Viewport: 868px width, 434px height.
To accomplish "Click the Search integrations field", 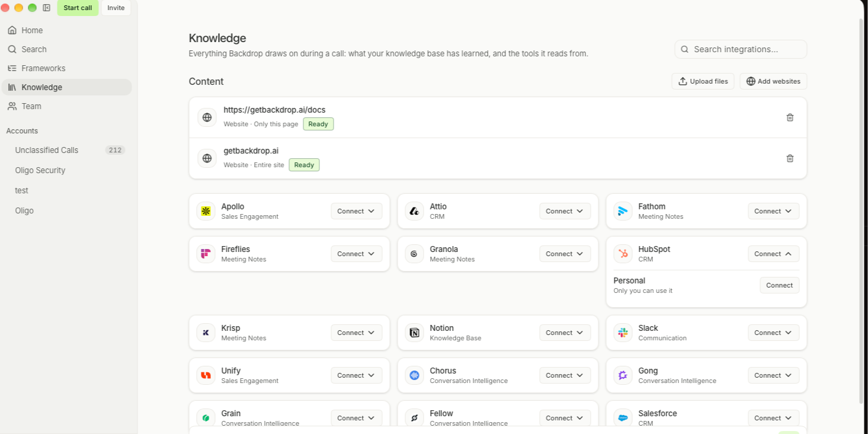I will 741,49.
